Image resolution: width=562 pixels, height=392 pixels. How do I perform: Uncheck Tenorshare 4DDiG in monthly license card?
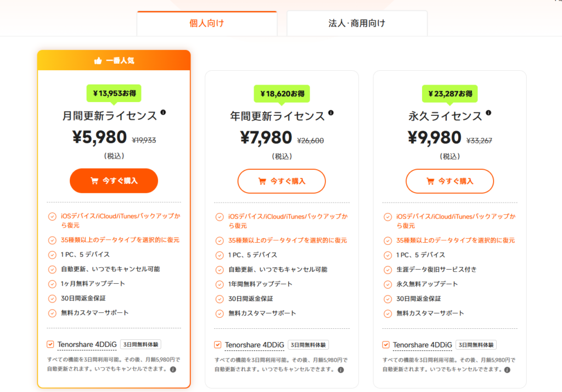50,345
